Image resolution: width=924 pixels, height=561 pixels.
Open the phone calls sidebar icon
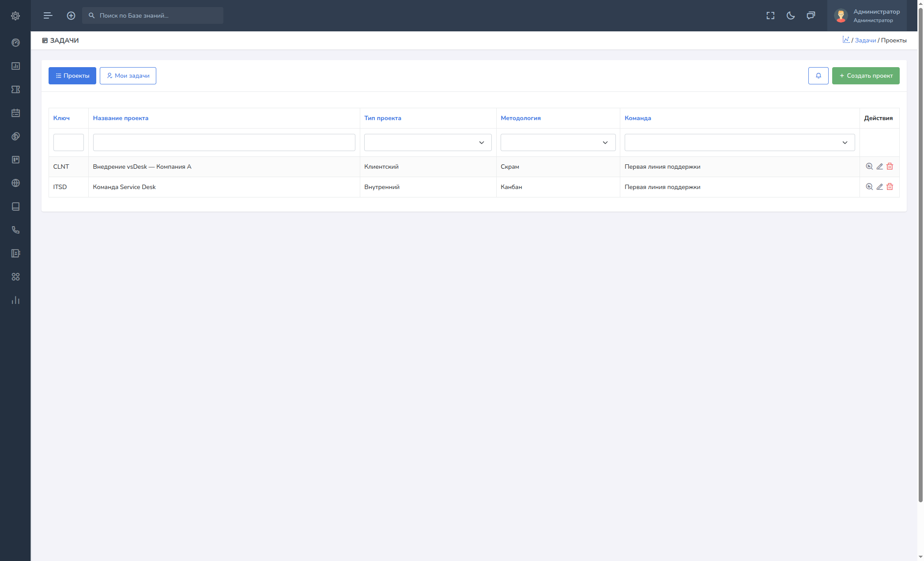(15, 230)
